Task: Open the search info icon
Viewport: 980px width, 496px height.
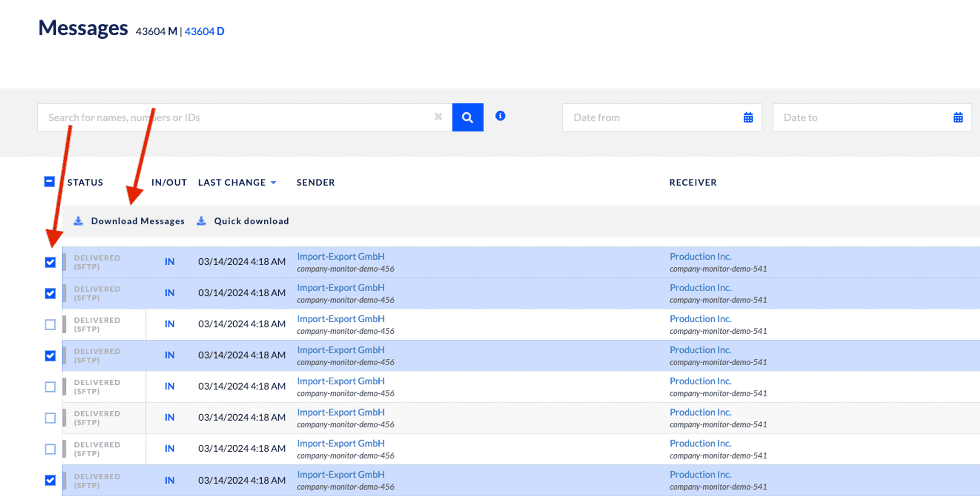Action: point(500,116)
